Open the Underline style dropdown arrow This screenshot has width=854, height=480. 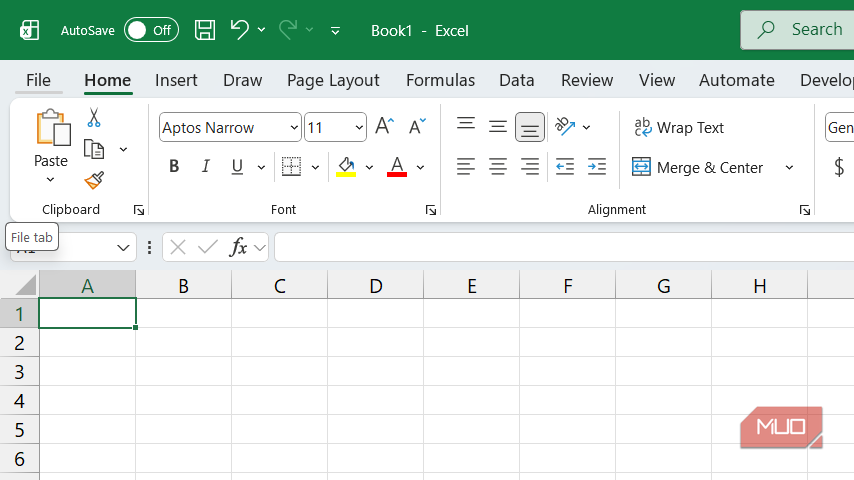click(261, 167)
